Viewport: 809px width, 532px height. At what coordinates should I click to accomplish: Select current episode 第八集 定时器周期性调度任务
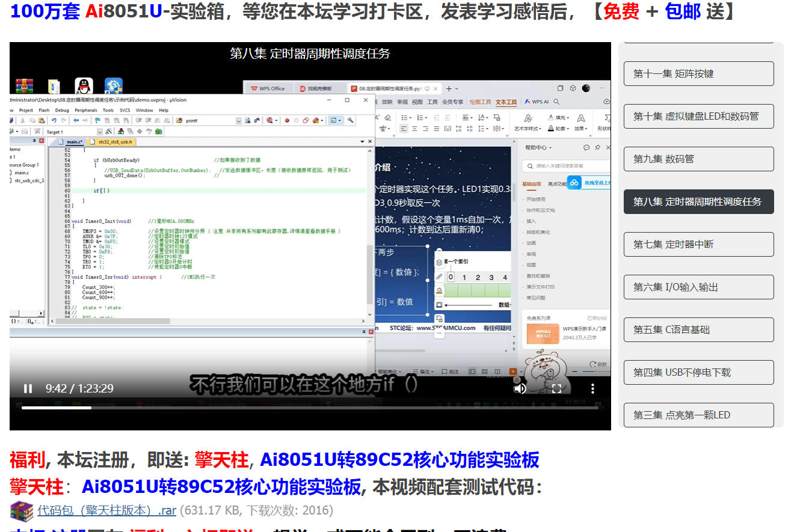point(698,201)
